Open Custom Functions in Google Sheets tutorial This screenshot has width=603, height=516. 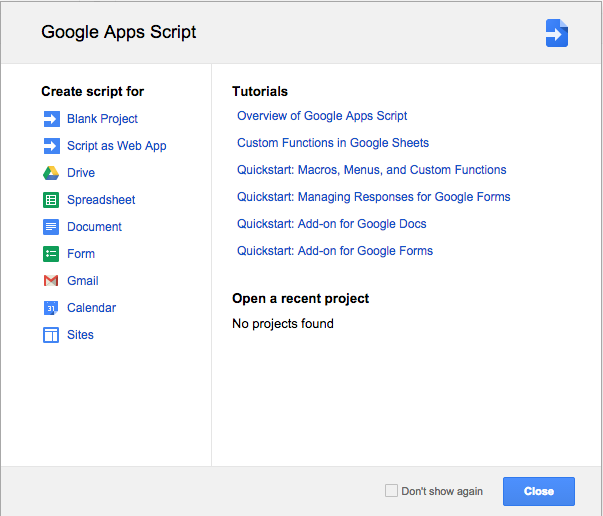click(333, 143)
